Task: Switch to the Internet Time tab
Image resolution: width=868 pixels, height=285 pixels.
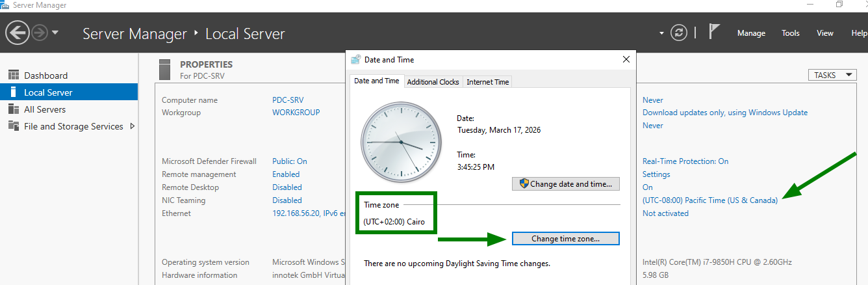Action: [x=488, y=82]
